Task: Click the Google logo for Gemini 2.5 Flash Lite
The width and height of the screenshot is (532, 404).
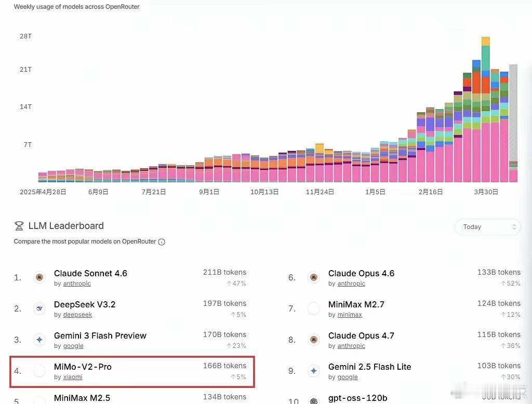Action: click(x=314, y=371)
